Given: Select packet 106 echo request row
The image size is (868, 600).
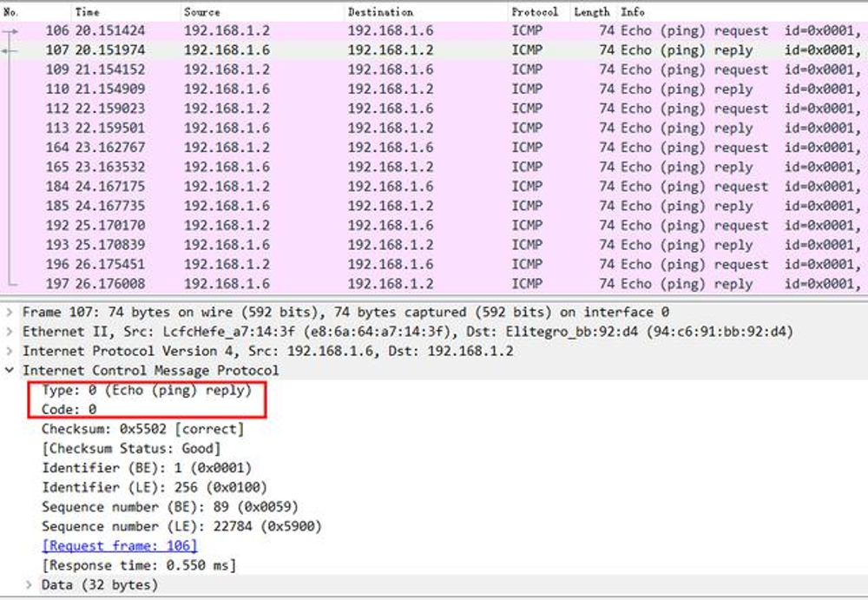Looking at the screenshot, I should [x=434, y=31].
